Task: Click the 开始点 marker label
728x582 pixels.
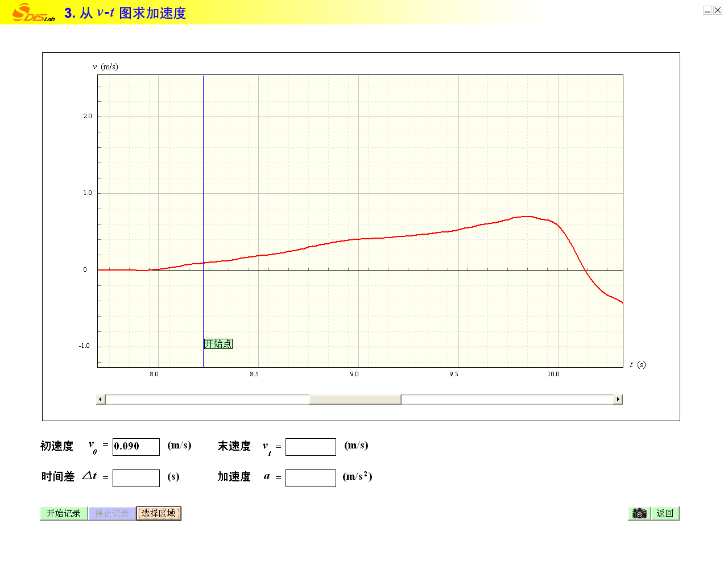Action: tap(218, 344)
